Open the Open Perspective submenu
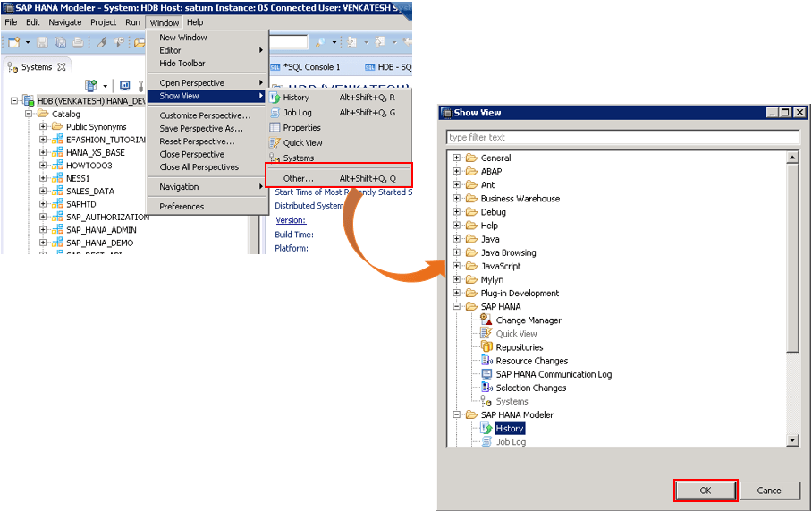The height and width of the screenshot is (512, 812). 207,83
